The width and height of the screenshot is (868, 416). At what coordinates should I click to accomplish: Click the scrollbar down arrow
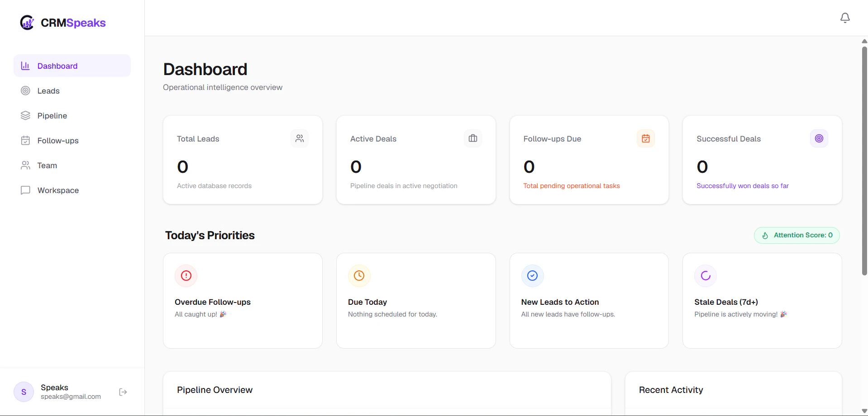click(864, 411)
